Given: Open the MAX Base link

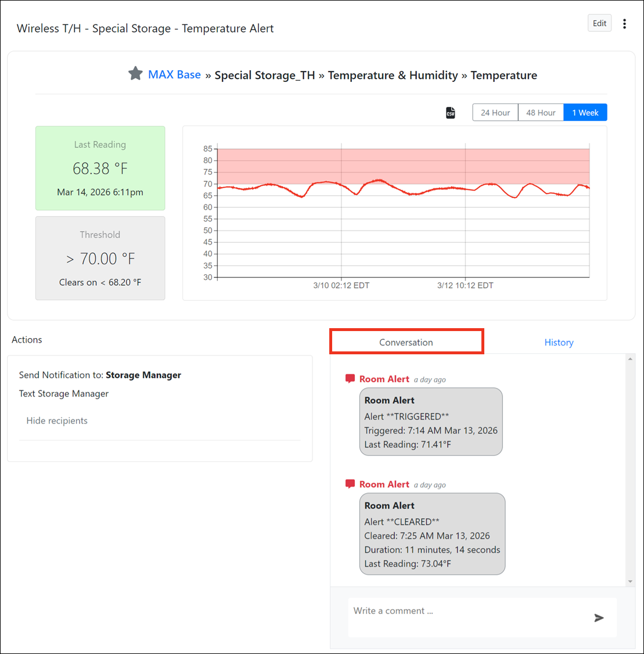Looking at the screenshot, I should pyautogui.click(x=174, y=75).
